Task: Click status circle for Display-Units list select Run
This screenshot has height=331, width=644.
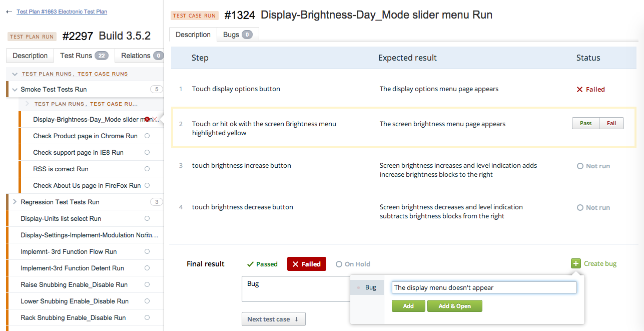Action: click(147, 218)
